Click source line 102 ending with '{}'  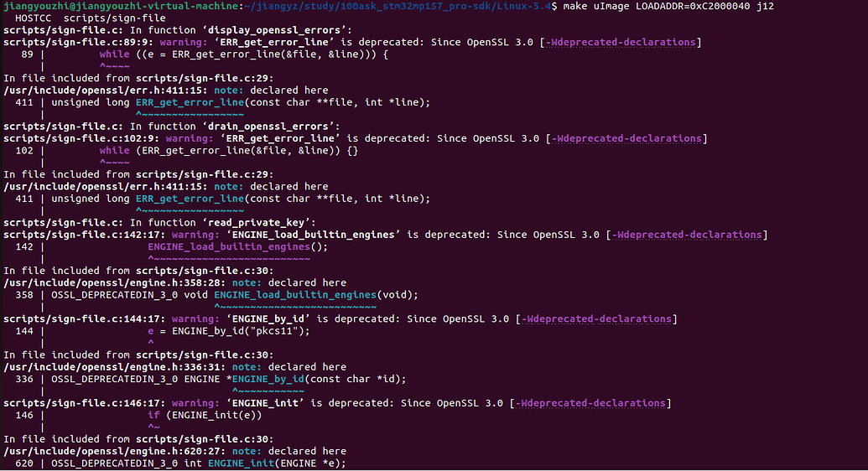186,151
